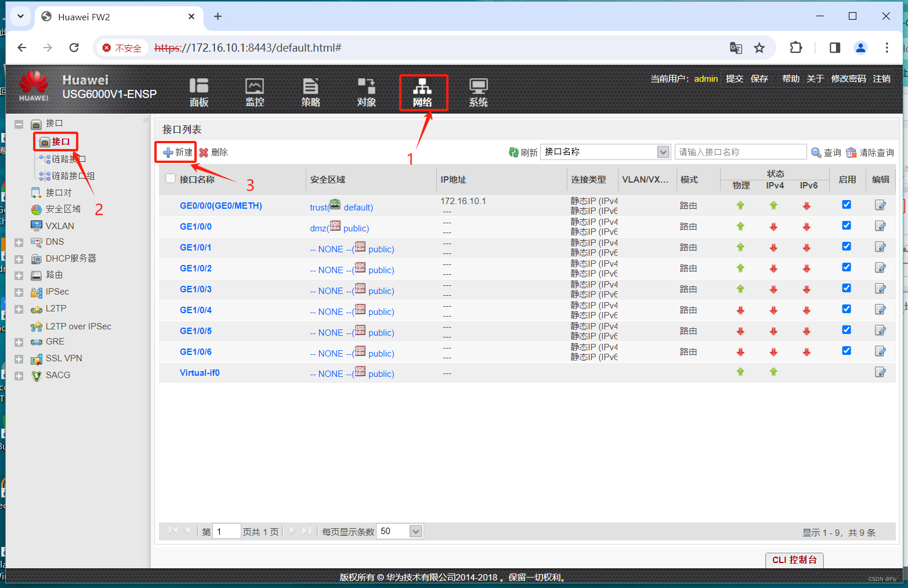Screen dimensions: 908x588
Task: Click edit icon for Virtual-if0 row
Action: [880, 372]
